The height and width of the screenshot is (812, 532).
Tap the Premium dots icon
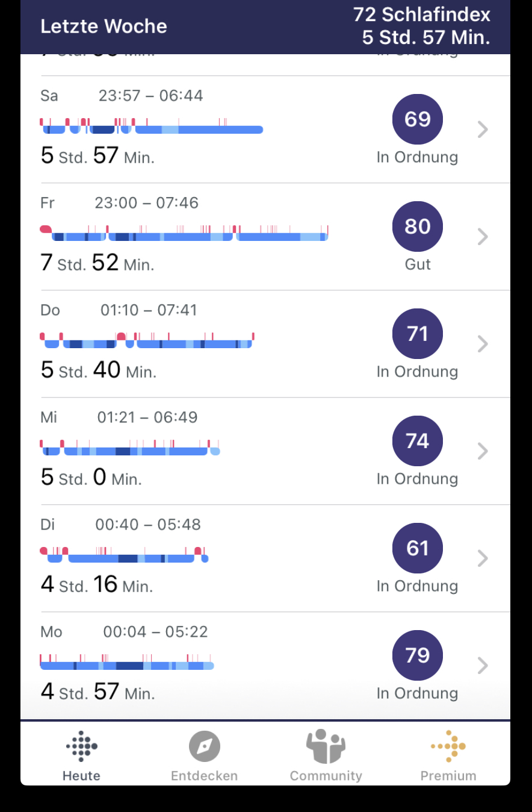[448, 747]
